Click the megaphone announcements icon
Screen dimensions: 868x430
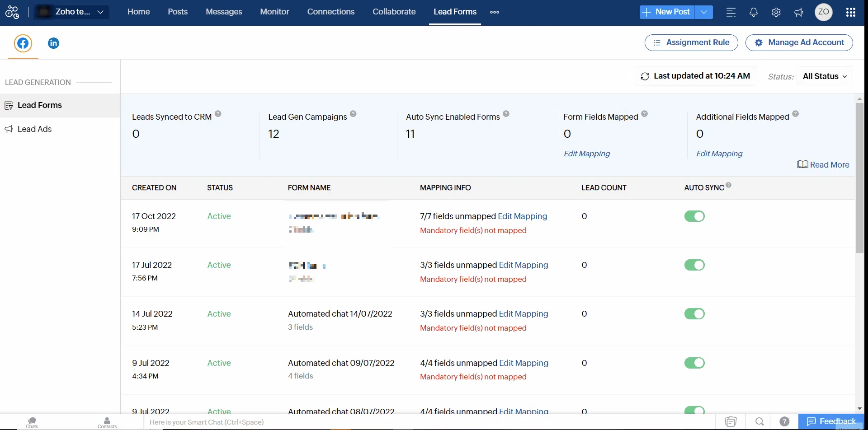[799, 12]
